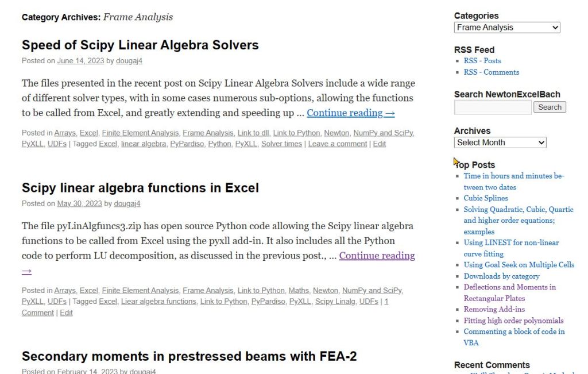The height and width of the screenshot is (374, 588).
Task: Click the June 14, 2023 date link
Action: [80, 61]
